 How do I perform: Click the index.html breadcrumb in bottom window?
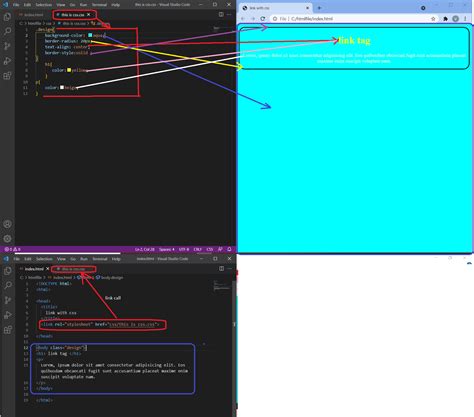[60, 277]
